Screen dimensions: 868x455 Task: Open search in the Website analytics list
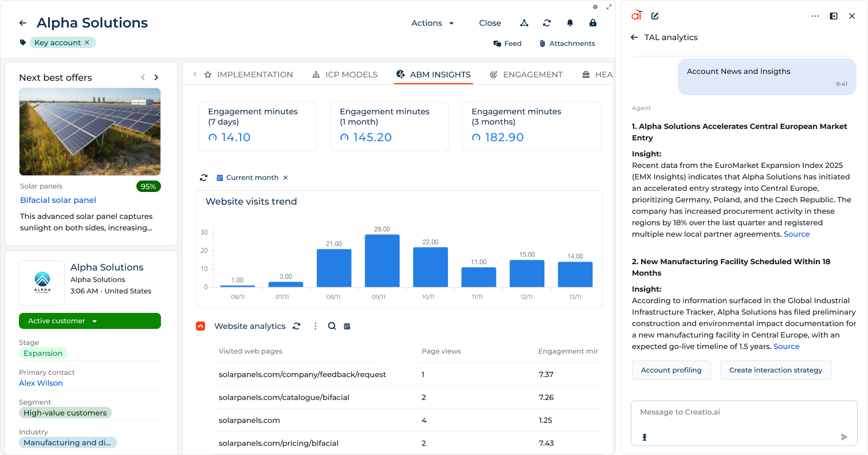point(332,325)
